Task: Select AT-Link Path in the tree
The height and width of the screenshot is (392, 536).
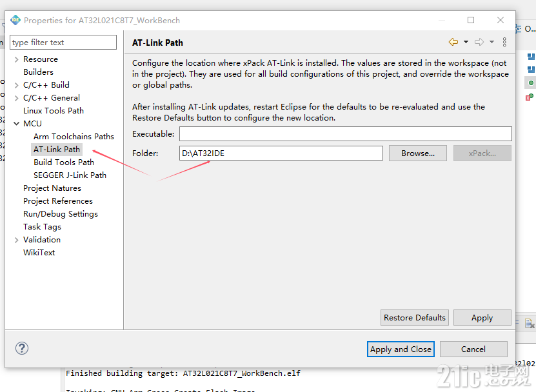Action: point(57,150)
